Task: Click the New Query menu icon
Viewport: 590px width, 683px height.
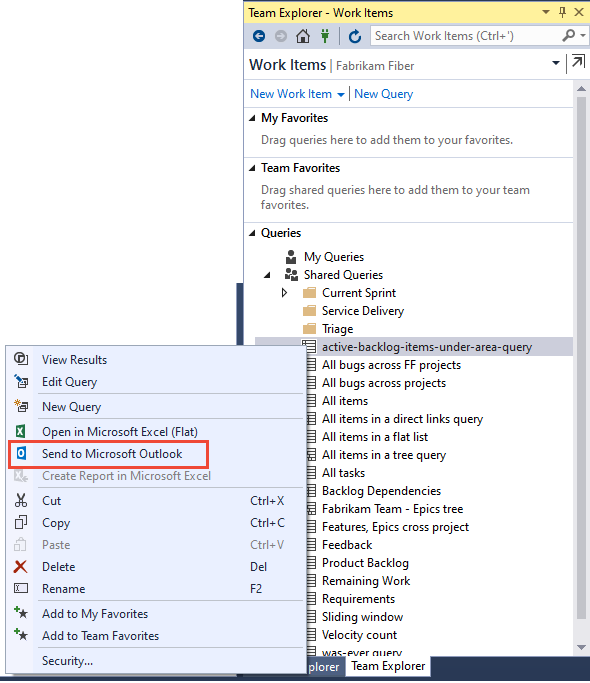Action: pos(21,406)
